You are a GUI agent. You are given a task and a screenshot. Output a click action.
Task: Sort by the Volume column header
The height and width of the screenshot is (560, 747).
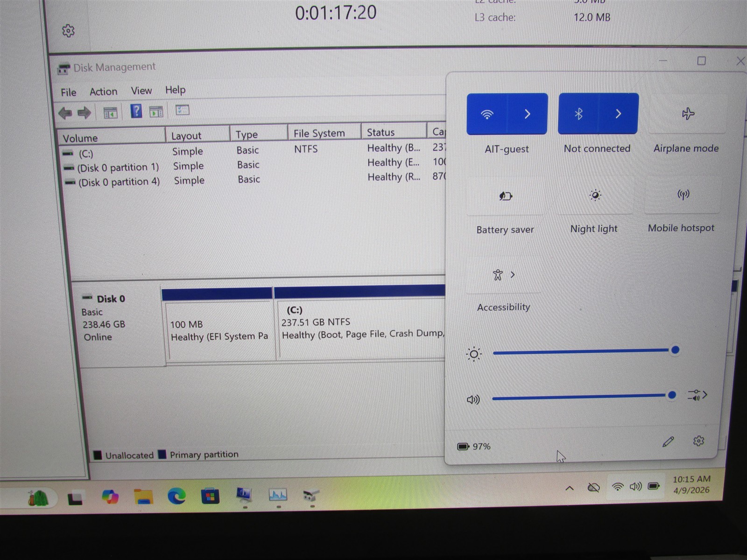[x=111, y=138]
